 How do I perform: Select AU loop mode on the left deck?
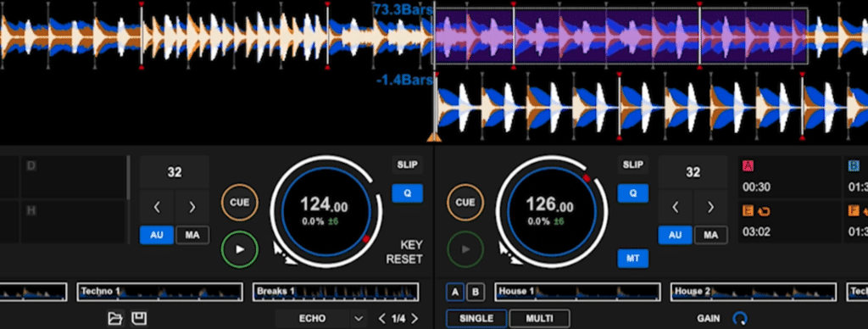tap(157, 235)
